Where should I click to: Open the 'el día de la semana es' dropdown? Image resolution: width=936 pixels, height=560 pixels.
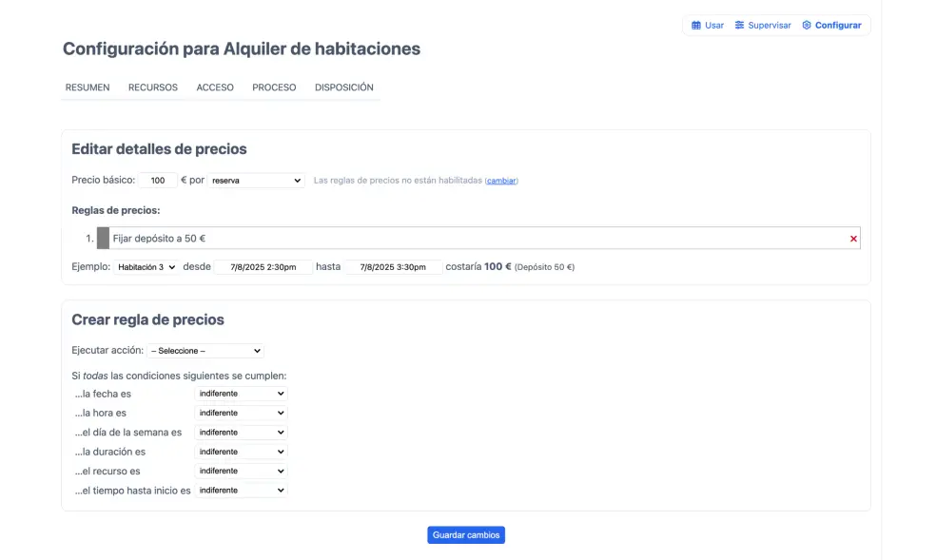[241, 433]
